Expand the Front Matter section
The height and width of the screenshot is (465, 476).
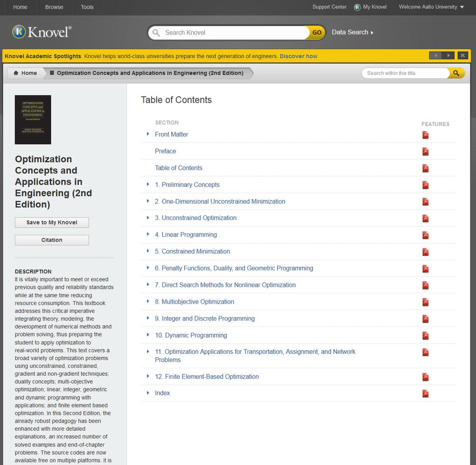tap(148, 134)
